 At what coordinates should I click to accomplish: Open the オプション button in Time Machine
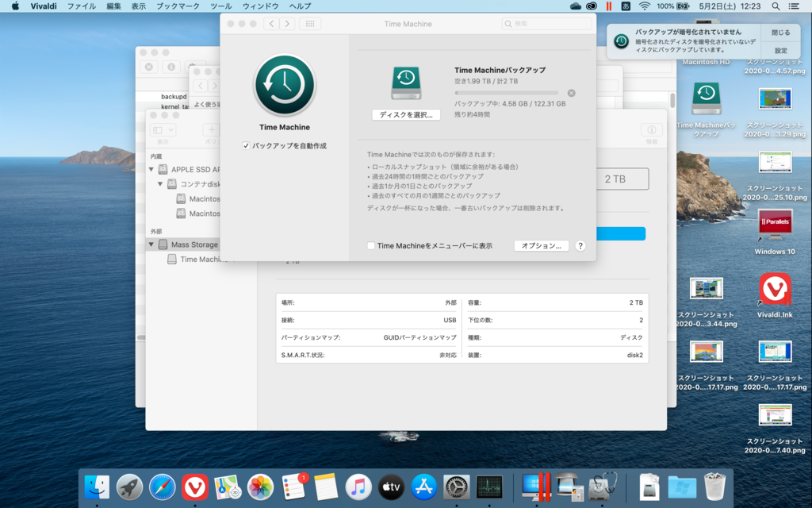pos(542,246)
